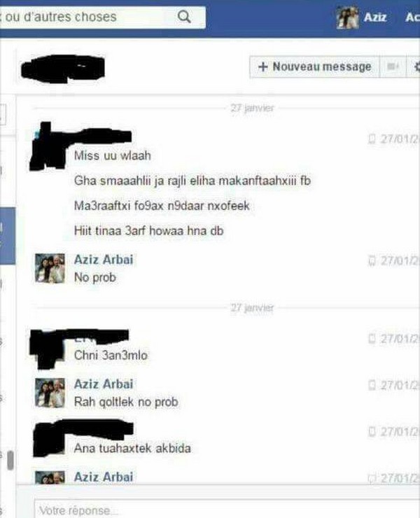Click the Ana tuahaxtek akbida message

(x=132, y=448)
